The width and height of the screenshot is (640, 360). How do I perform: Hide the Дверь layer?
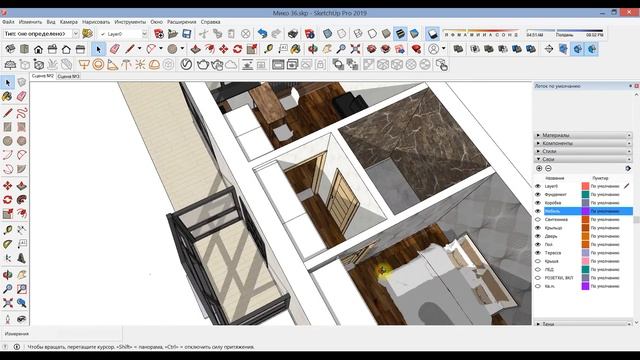[538, 236]
